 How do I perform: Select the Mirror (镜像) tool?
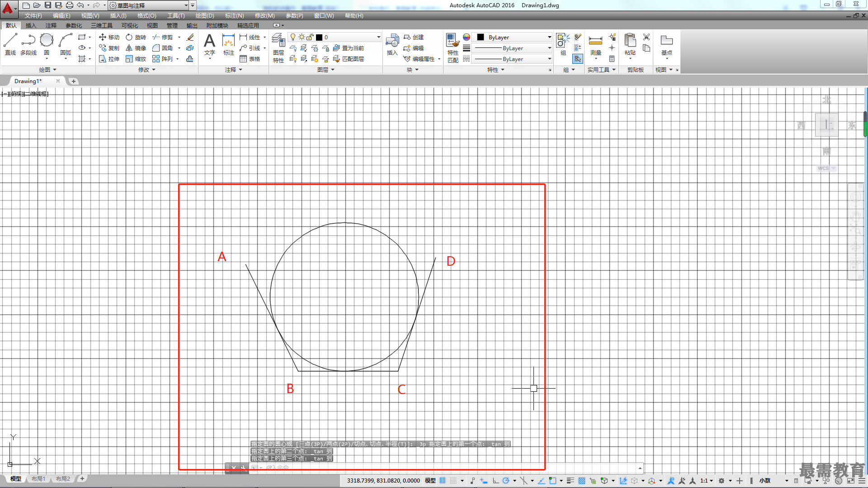point(136,48)
